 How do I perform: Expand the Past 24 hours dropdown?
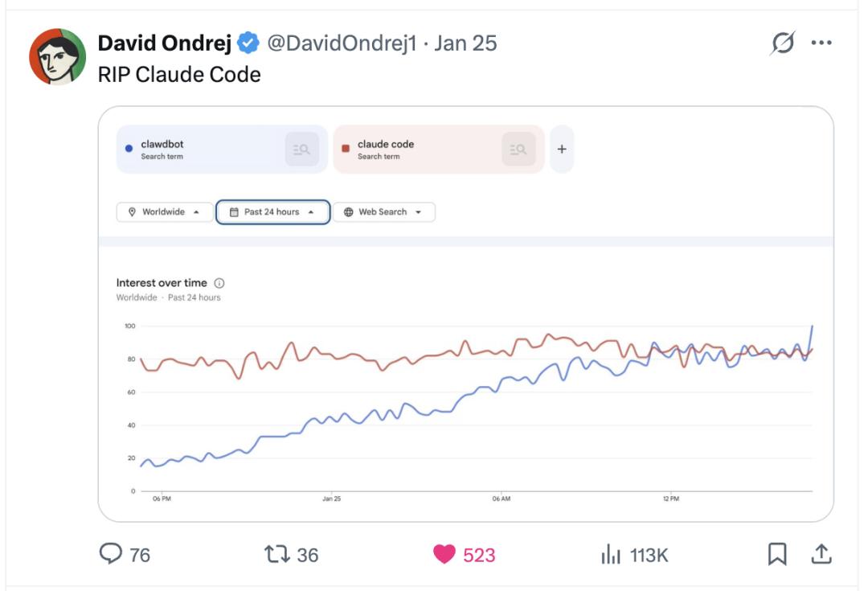point(272,212)
